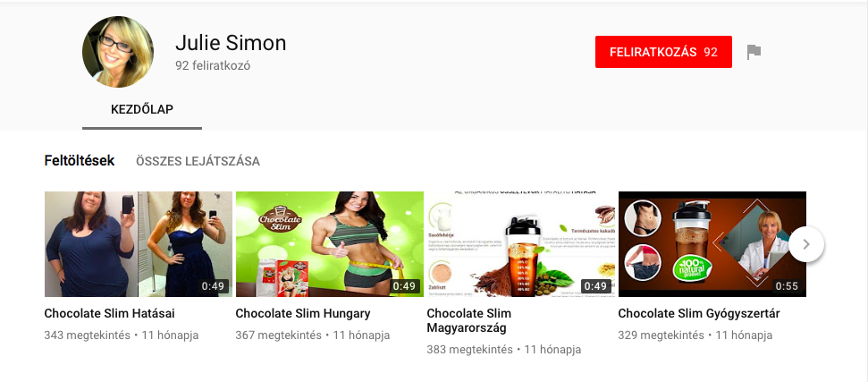Open the Chocolate Slim Magyarország thumbnail
The image size is (868, 382).
[x=521, y=244]
